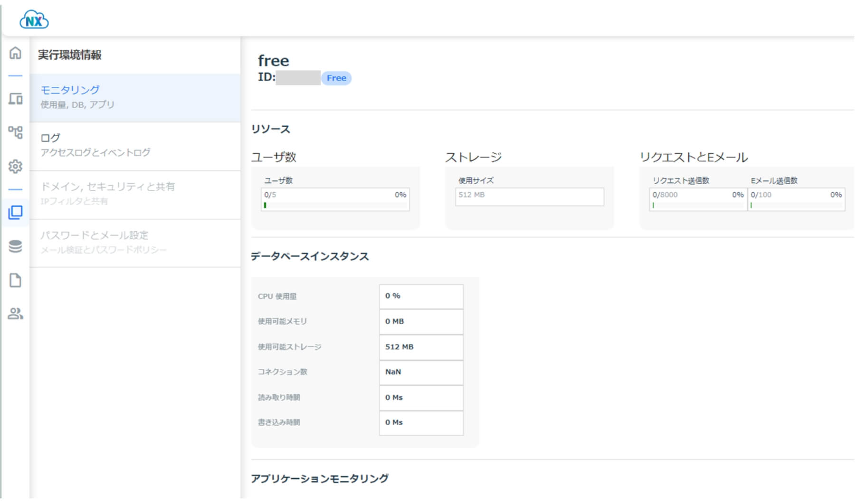Open the home icon in sidebar

tap(15, 53)
